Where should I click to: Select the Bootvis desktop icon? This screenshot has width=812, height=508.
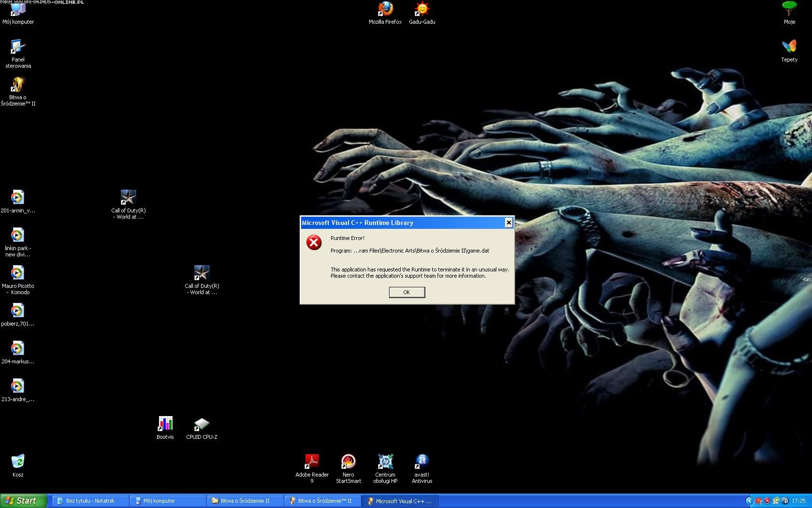165,424
